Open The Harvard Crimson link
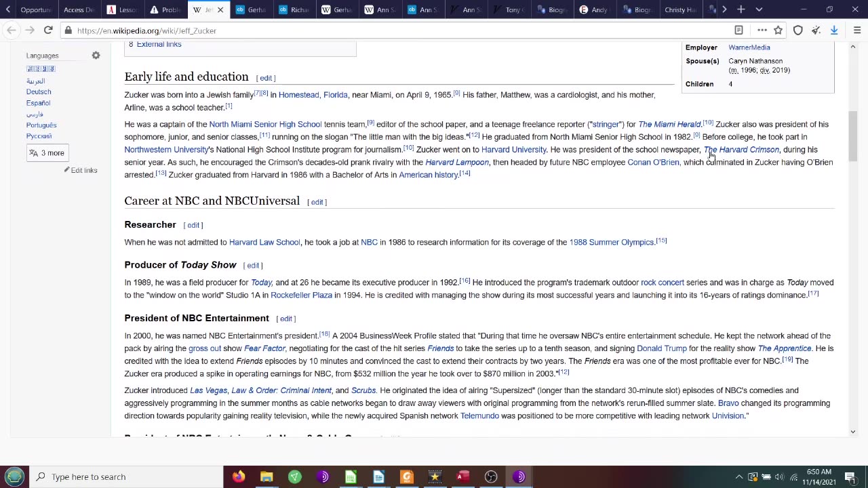The image size is (868, 488). (741, 150)
